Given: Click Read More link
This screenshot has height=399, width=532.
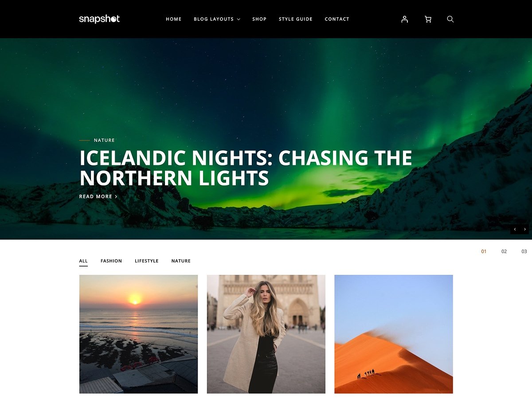Looking at the screenshot, I should click(x=98, y=196).
